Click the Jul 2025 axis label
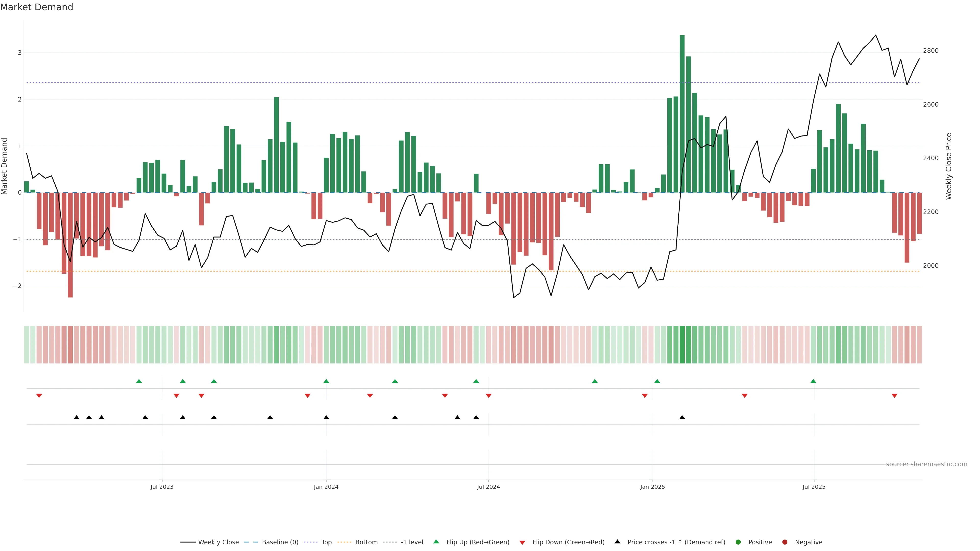The width and height of the screenshot is (980, 551). point(814,487)
